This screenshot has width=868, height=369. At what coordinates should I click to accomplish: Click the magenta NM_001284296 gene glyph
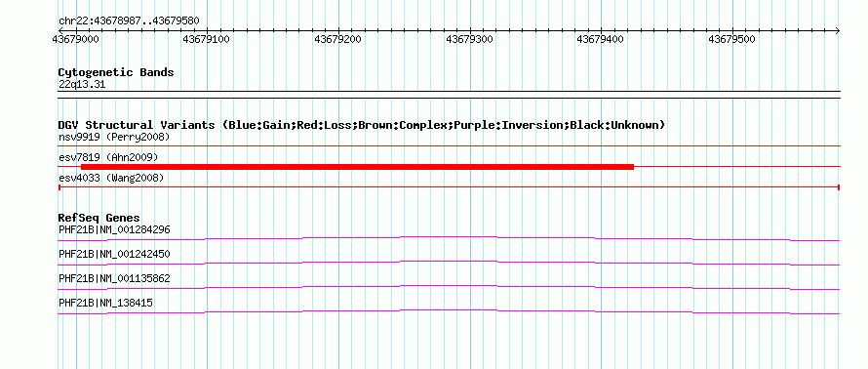click(449, 238)
